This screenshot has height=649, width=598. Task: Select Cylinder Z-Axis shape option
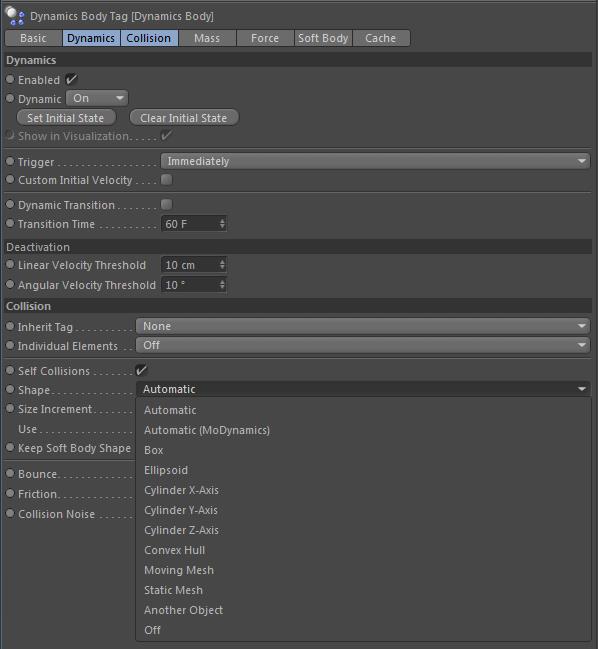click(363, 530)
